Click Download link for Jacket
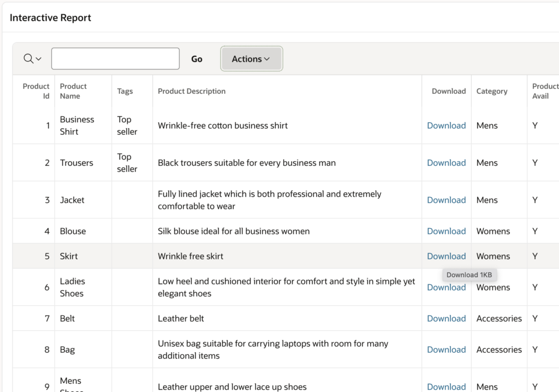The width and height of the screenshot is (559, 392). click(446, 200)
